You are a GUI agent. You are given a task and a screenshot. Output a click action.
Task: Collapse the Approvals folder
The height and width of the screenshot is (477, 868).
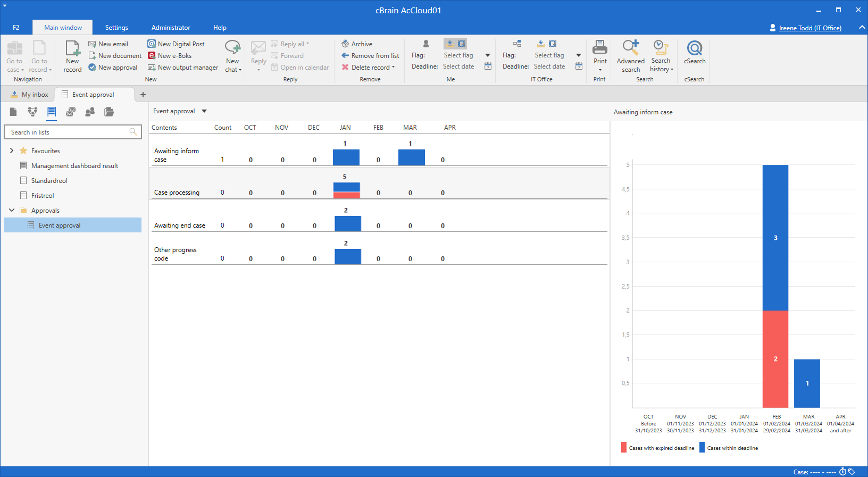tap(12, 211)
